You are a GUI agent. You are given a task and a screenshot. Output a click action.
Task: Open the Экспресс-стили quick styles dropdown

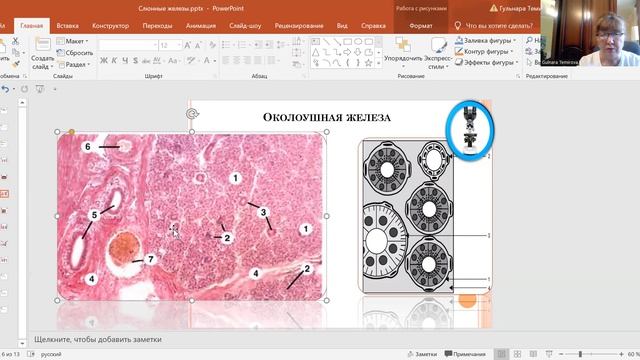[437, 53]
